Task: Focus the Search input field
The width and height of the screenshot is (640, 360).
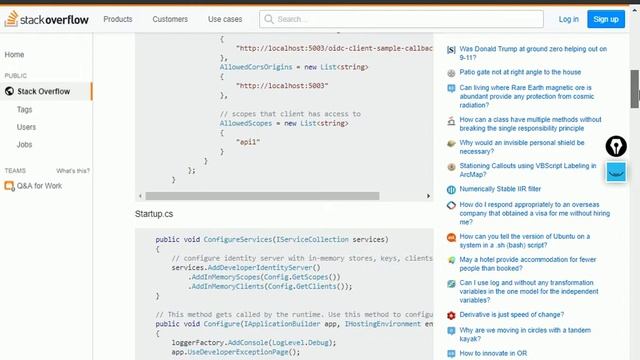Action: 401,19
